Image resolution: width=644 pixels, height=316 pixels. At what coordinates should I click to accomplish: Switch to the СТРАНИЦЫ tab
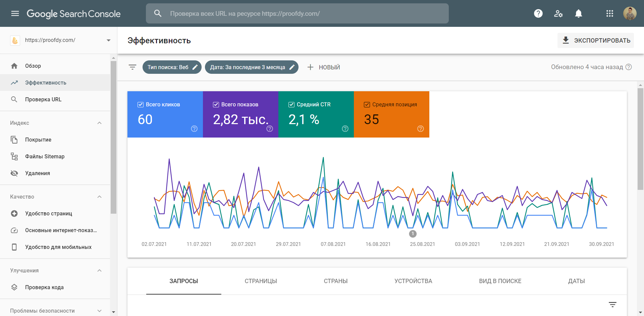[261, 281]
